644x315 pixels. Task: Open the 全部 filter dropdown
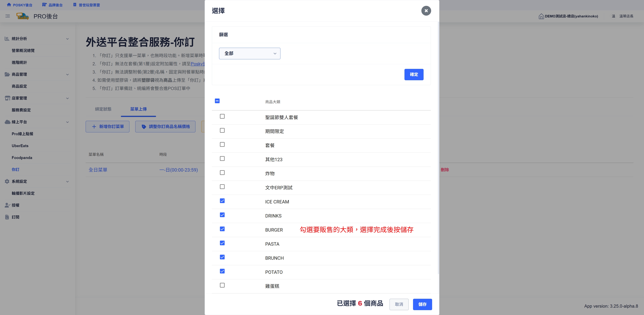pyautogui.click(x=249, y=53)
